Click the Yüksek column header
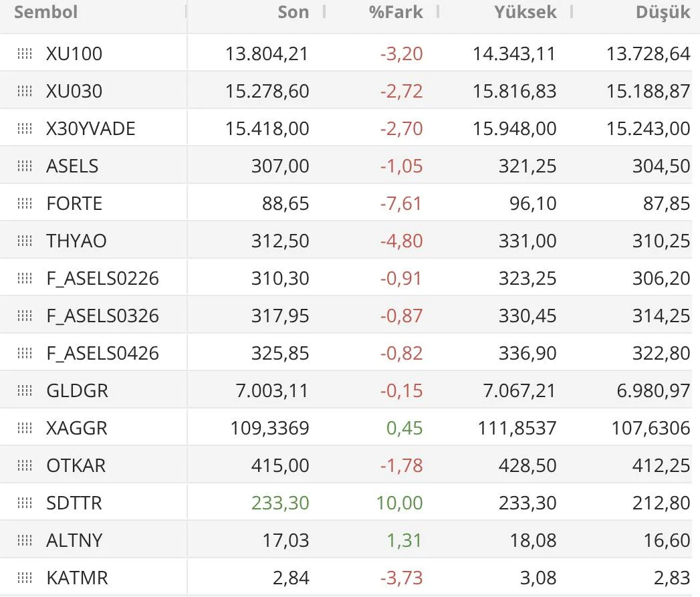Viewport: 700px width, 597px height. [525, 12]
